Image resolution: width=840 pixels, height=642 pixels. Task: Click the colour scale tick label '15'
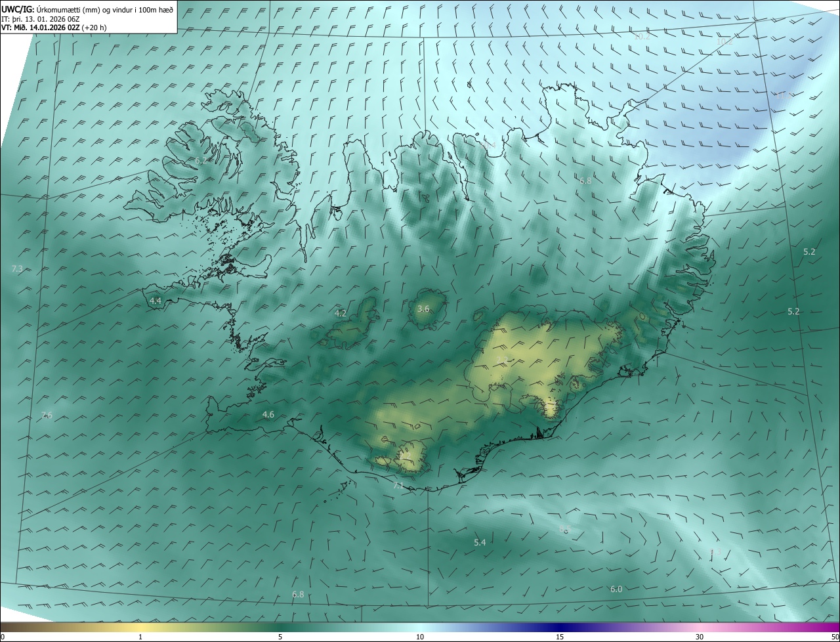(x=560, y=637)
